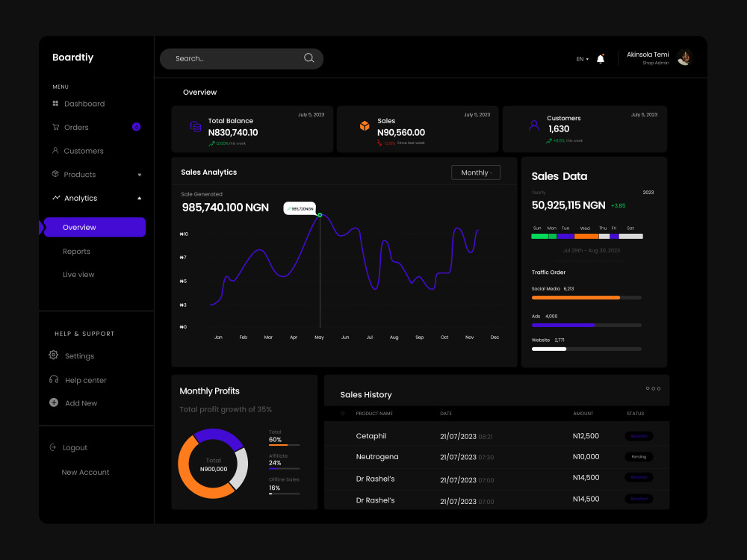
Task: Click the STATUS column header
Action: (x=635, y=414)
